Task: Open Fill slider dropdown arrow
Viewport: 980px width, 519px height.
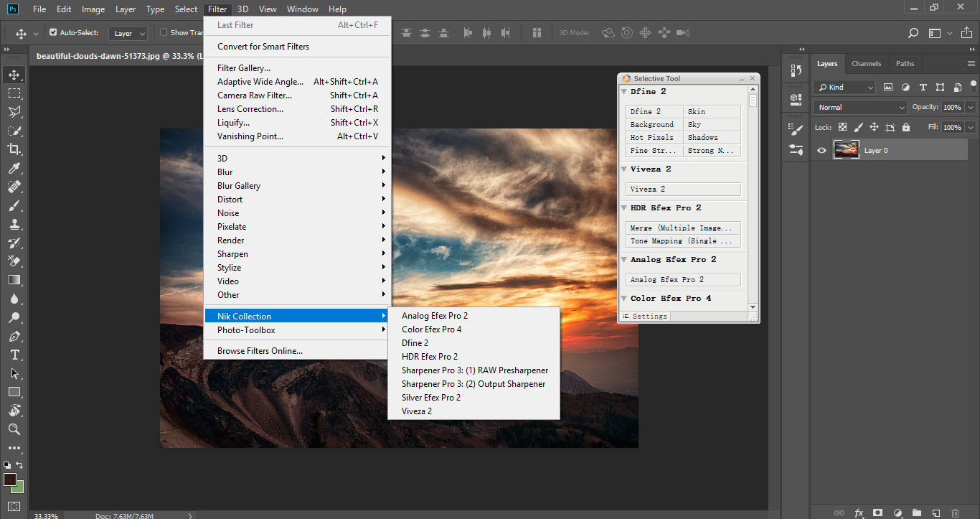Action: [971, 127]
